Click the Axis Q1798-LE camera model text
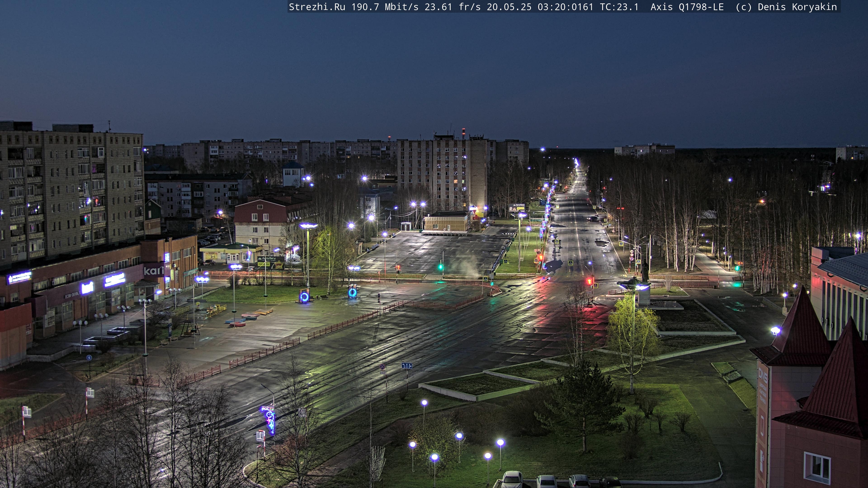 click(x=687, y=7)
